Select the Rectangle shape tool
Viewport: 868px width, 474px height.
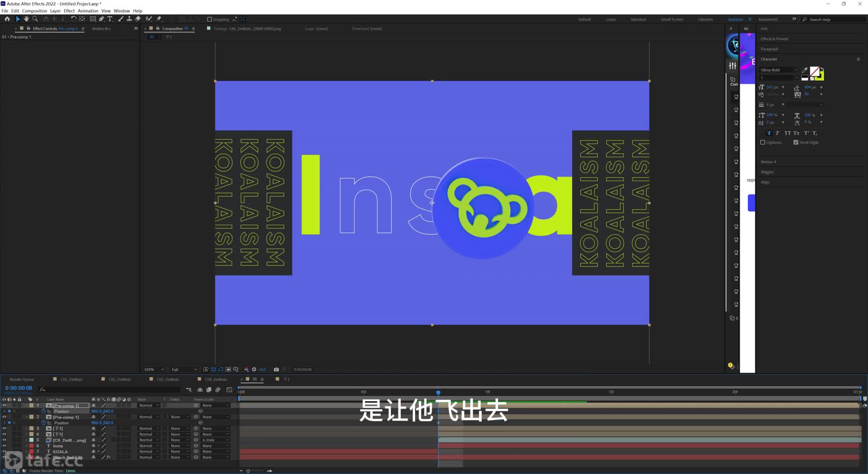tap(93, 19)
